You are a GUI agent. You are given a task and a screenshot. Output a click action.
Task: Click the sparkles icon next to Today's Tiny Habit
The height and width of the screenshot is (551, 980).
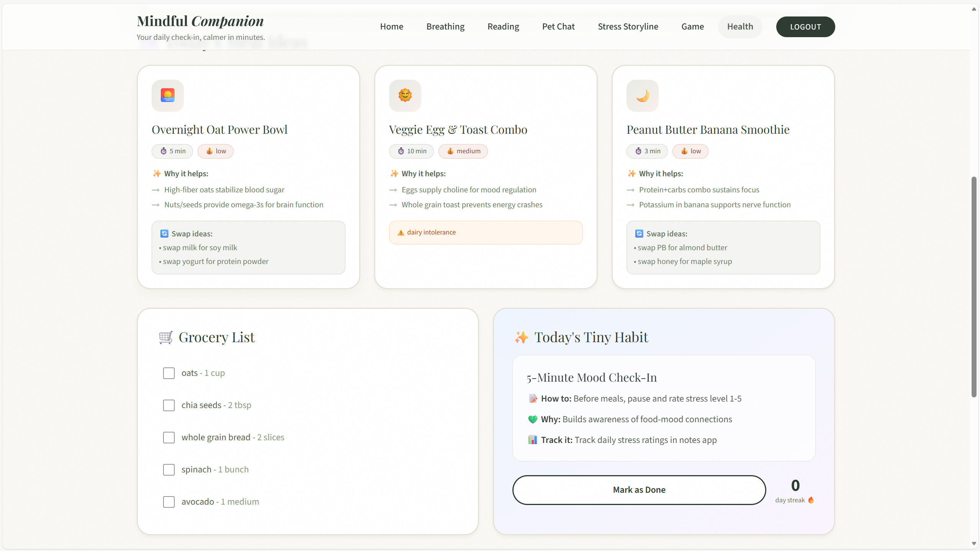pyautogui.click(x=521, y=338)
